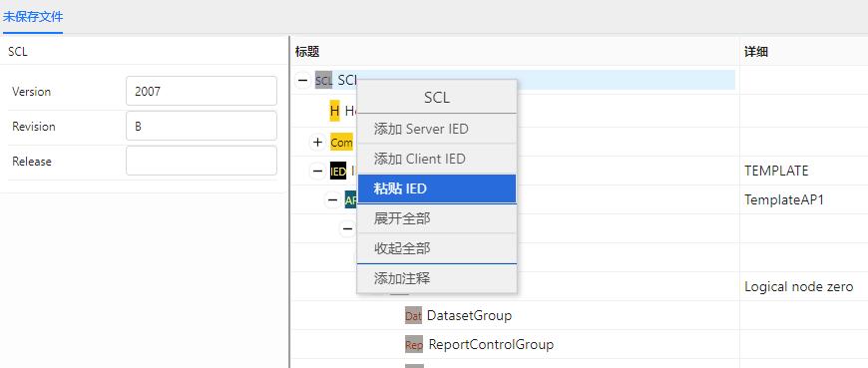The image size is (868, 368).
Task: Click the Revision input field showing B
Action: pos(202,126)
